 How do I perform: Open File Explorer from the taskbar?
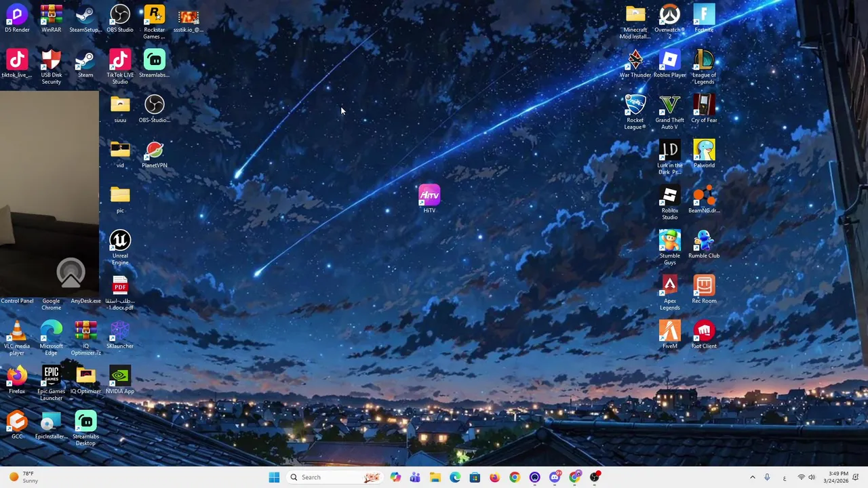[435, 477]
